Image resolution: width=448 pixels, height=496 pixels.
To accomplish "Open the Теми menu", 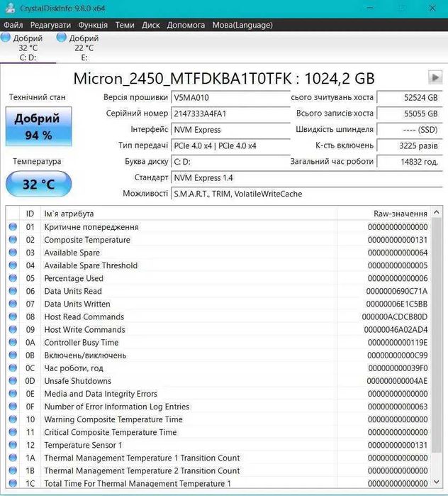I will [125, 25].
